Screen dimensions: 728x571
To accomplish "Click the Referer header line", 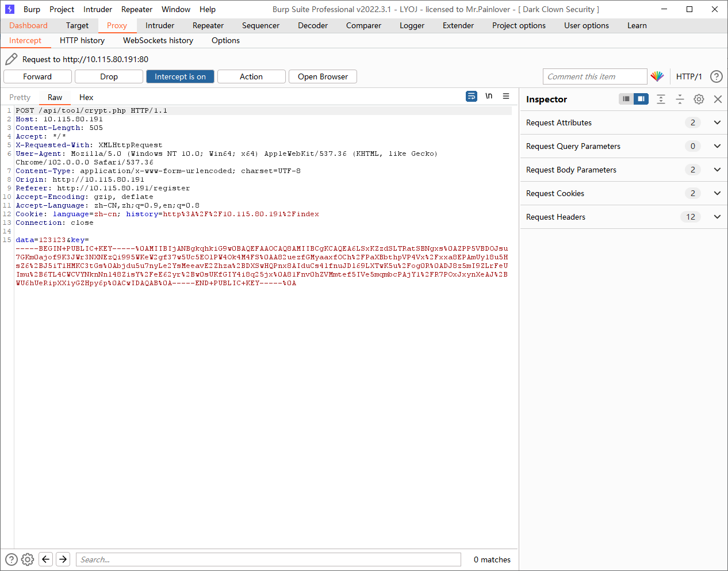I will coord(102,188).
